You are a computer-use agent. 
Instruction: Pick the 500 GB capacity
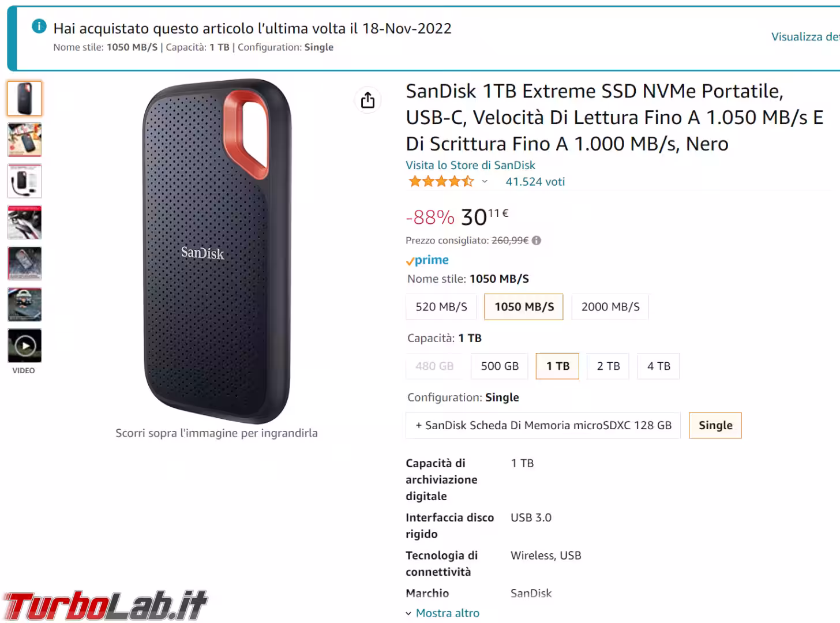tap(500, 366)
